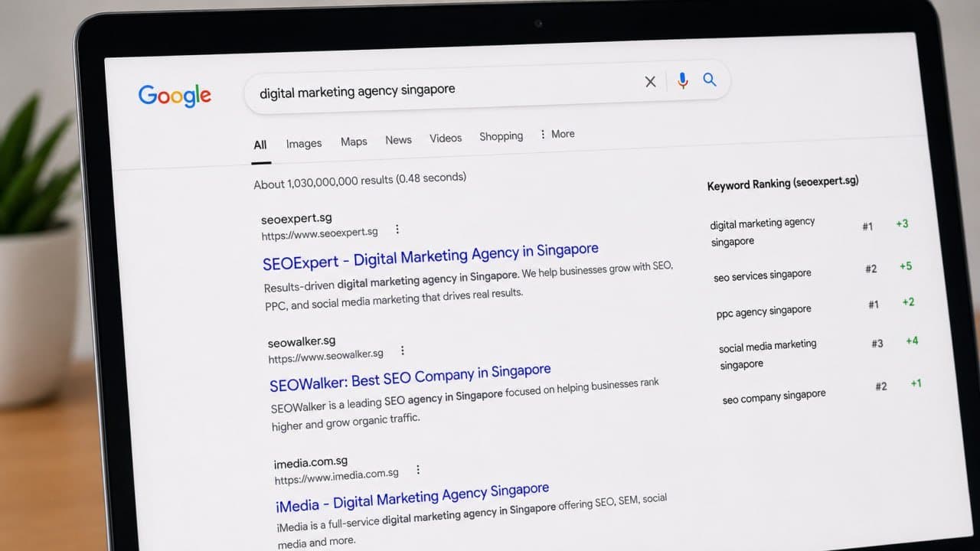The height and width of the screenshot is (551, 980).
Task: Click the https://www.seowalker.sg URL
Action: click(325, 355)
